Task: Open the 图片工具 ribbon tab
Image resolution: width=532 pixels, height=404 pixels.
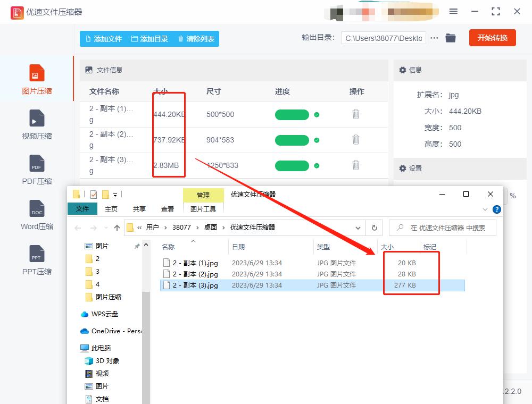Action: point(204,209)
